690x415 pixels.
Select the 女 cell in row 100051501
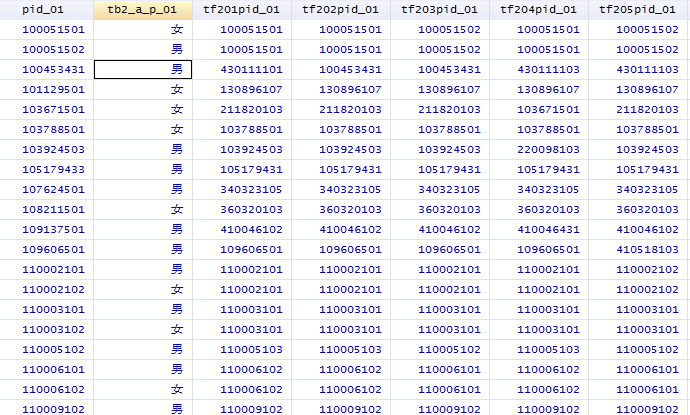click(x=143, y=30)
